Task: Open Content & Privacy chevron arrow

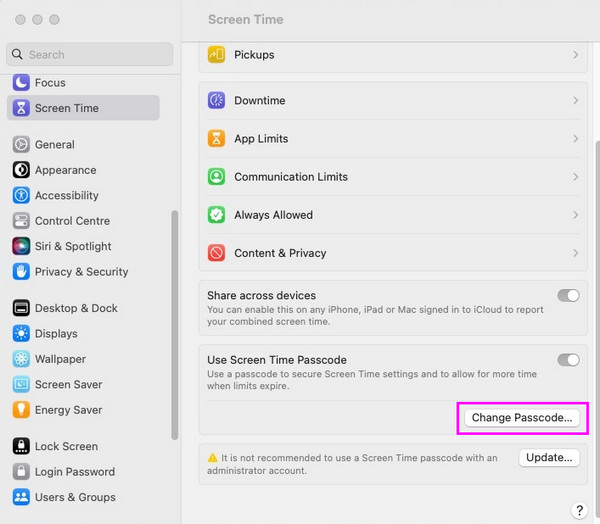Action: 576,253
